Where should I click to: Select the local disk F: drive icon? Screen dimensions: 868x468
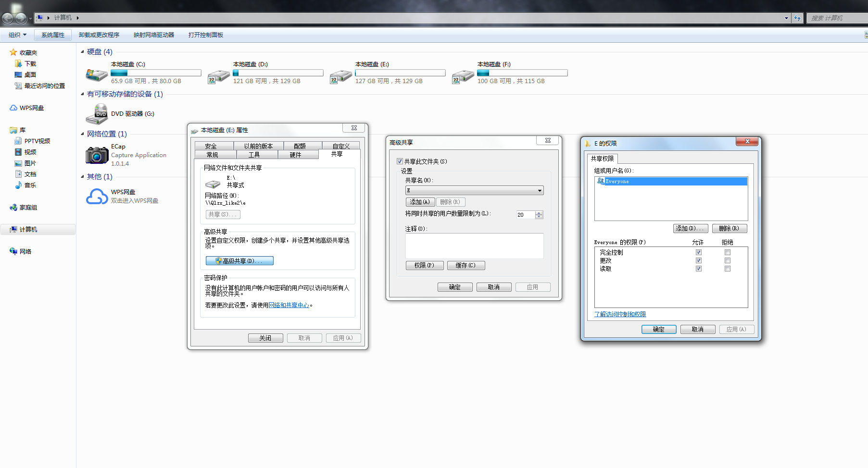pyautogui.click(x=463, y=75)
